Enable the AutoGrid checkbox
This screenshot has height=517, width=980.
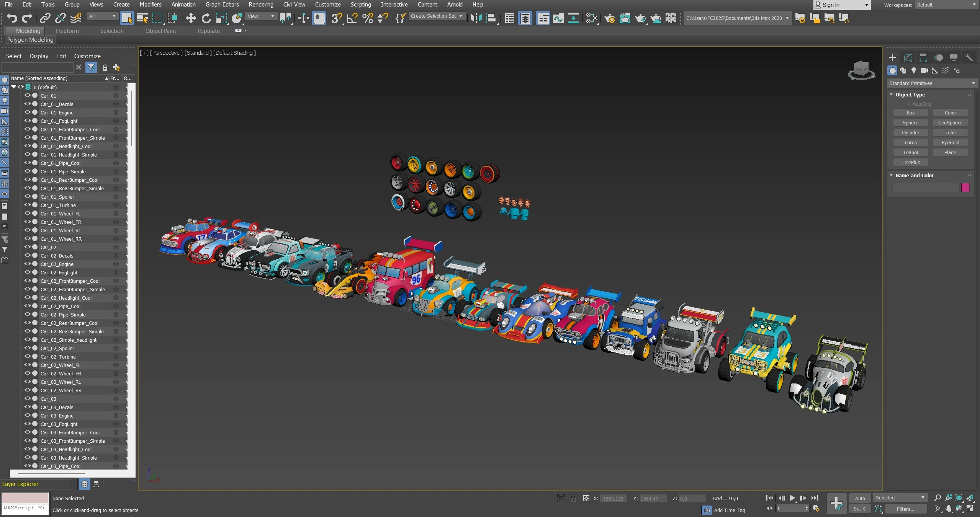coord(908,104)
